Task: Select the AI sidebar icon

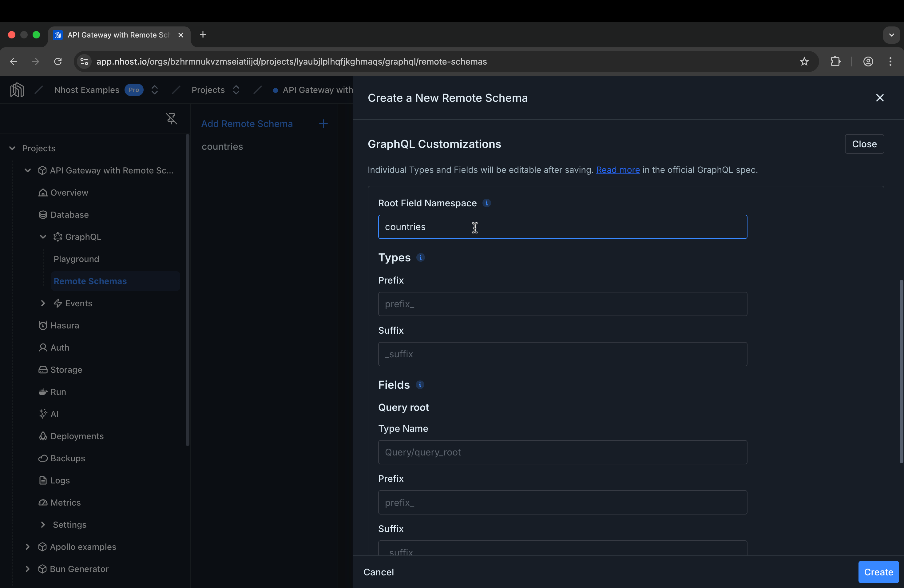Action: point(43,414)
